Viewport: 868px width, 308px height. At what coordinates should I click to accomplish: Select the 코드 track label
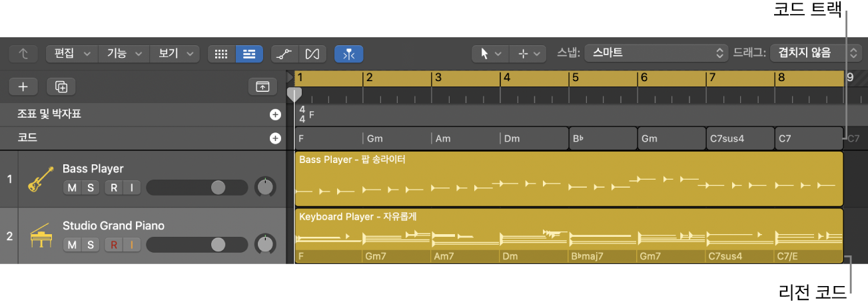pyautogui.click(x=27, y=138)
